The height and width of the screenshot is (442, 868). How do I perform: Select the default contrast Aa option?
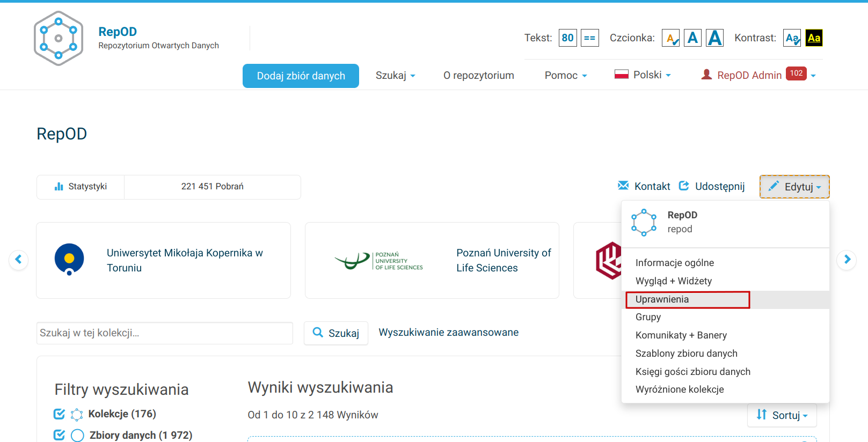(792, 38)
